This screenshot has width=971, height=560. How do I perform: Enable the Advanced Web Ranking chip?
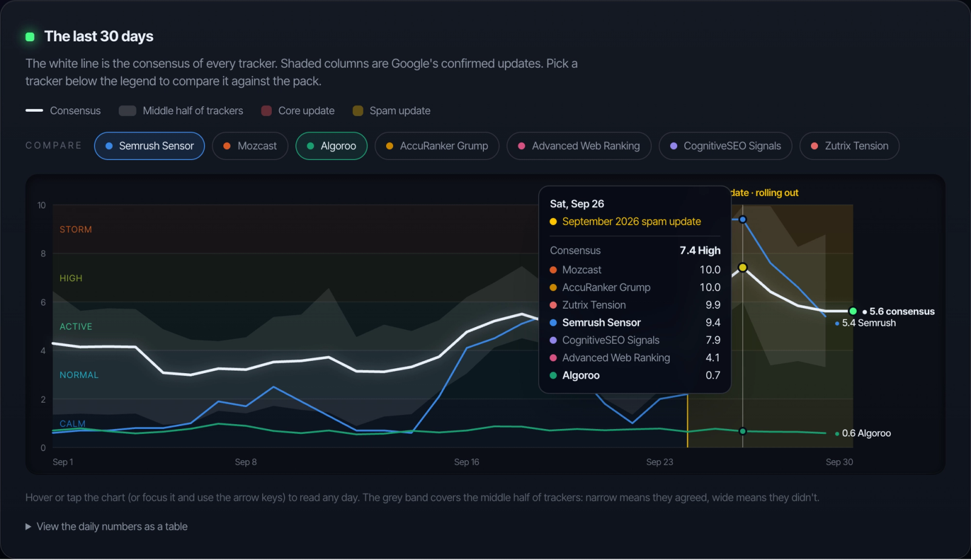click(579, 146)
